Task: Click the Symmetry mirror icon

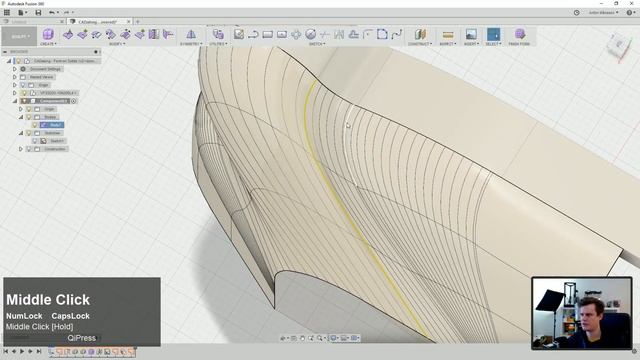Action: coord(191,34)
